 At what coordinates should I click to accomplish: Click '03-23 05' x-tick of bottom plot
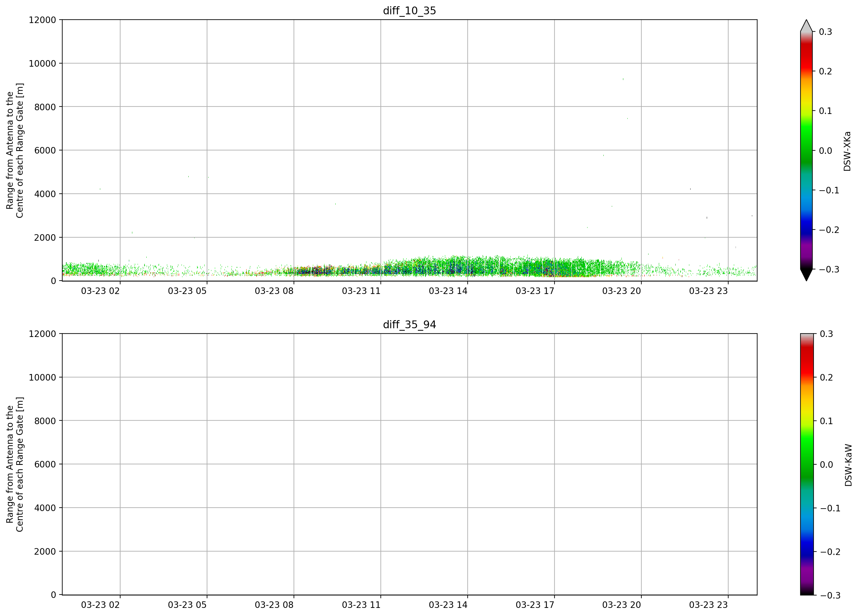coord(187,605)
